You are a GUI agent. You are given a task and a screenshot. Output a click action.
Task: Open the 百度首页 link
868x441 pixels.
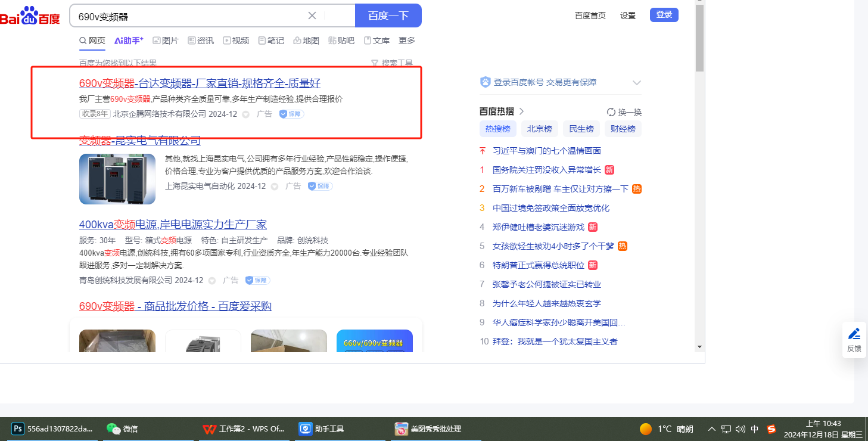point(590,15)
